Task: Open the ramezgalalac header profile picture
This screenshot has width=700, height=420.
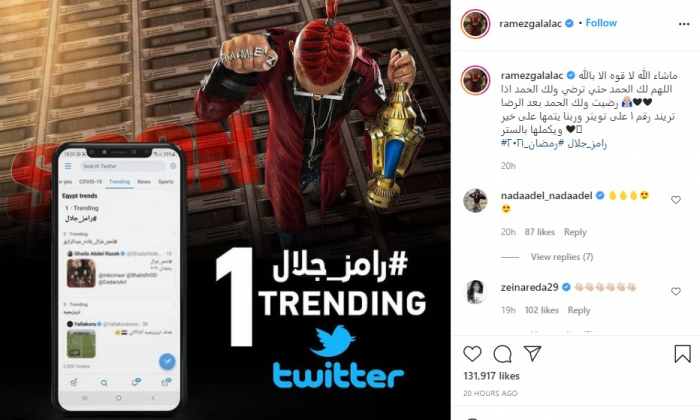Action: [475, 24]
